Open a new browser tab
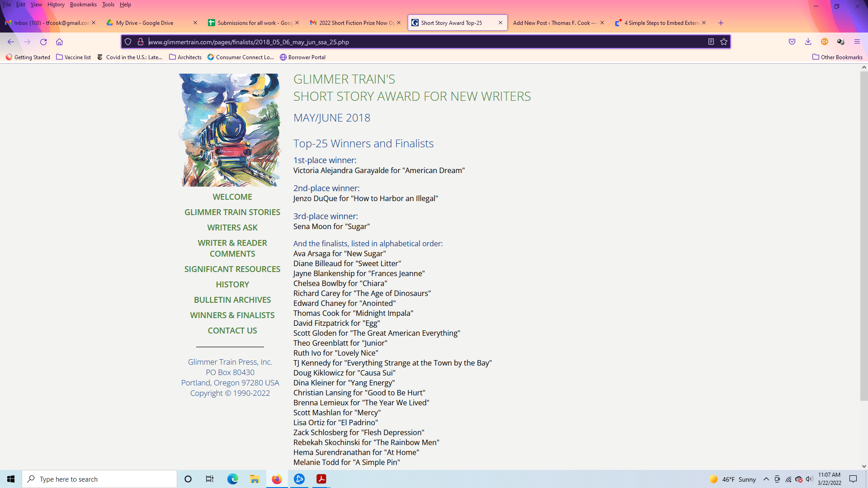The image size is (868, 488). 721,23
